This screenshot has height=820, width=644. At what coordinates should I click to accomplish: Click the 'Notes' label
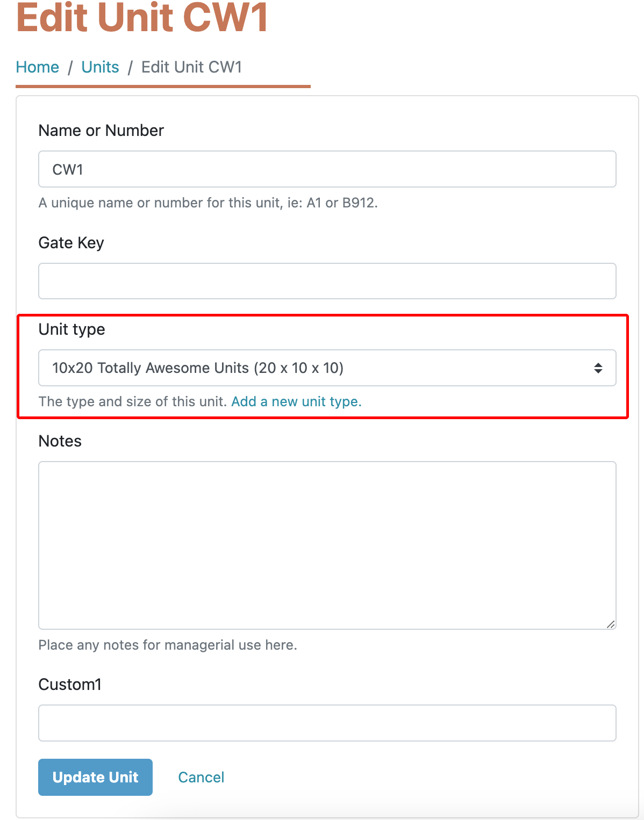60,441
